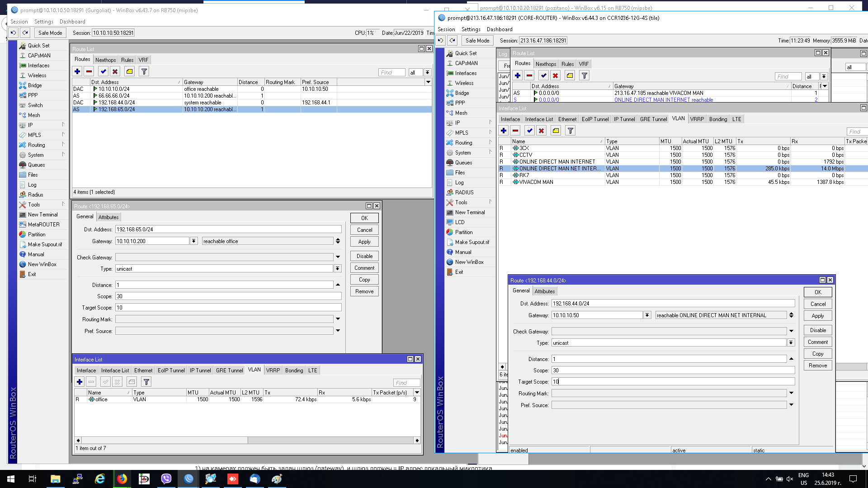868x488 pixels.
Task: Open LCD in CORE-ROUTER sidebar
Action: [460, 222]
